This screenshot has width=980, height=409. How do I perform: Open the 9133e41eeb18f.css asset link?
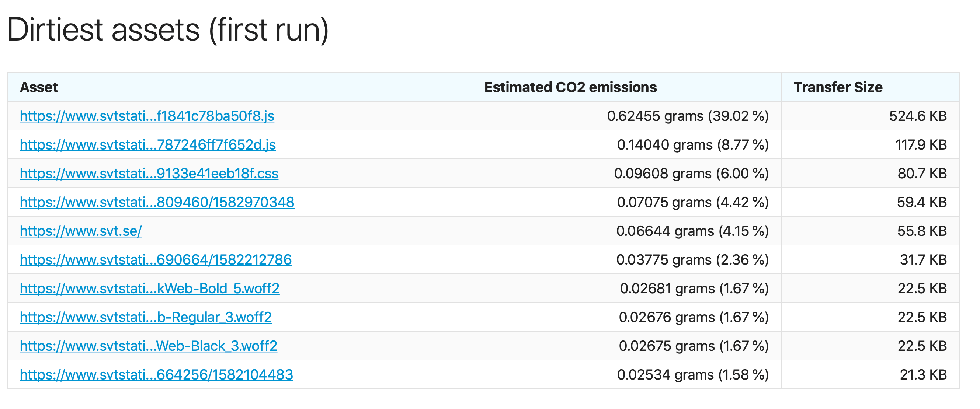(149, 174)
